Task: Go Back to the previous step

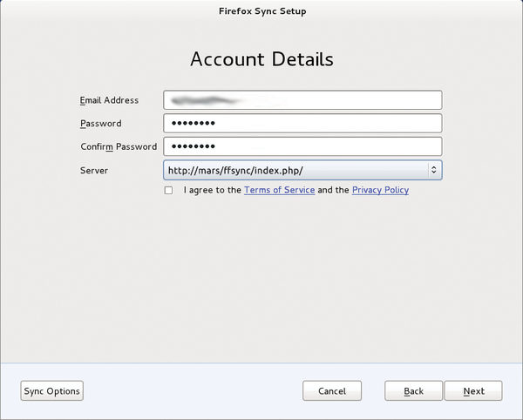Action: coord(413,390)
